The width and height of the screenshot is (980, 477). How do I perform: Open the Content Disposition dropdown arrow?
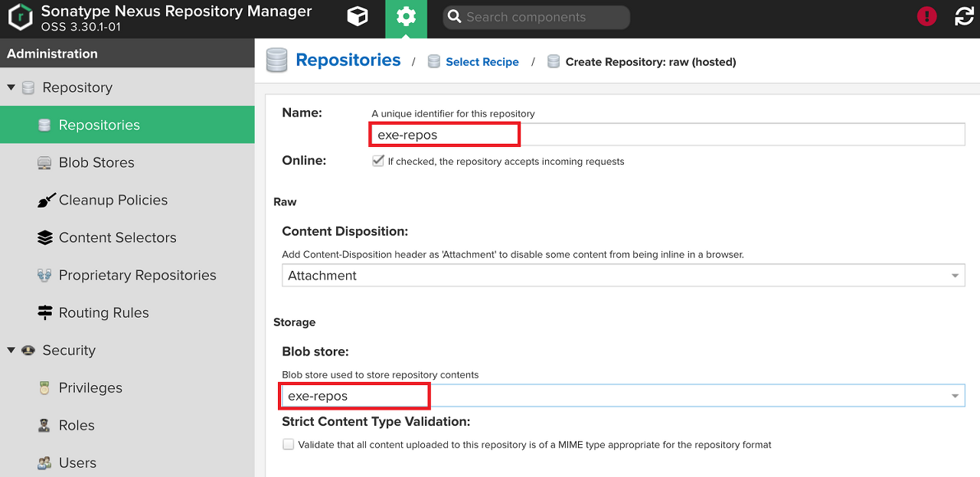[x=955, y=276]
